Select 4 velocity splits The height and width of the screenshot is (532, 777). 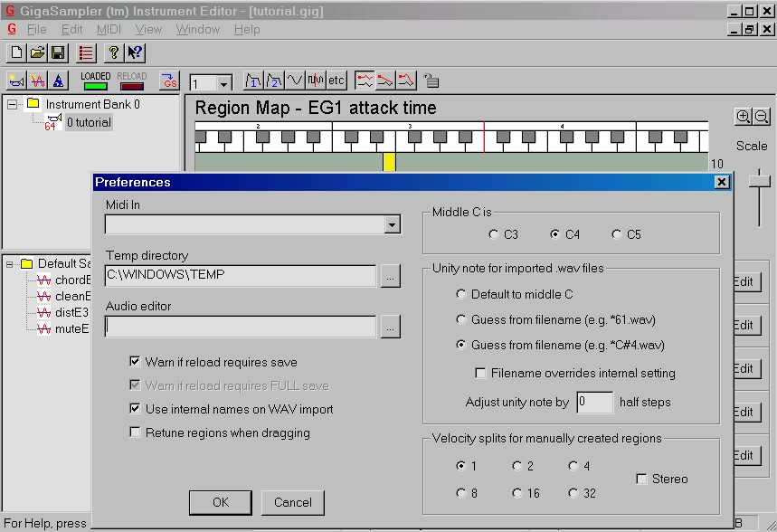click(573, 466)
